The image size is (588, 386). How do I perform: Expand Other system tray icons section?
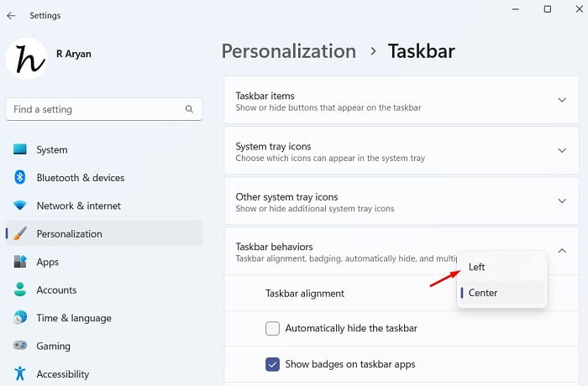pos(562,201)
